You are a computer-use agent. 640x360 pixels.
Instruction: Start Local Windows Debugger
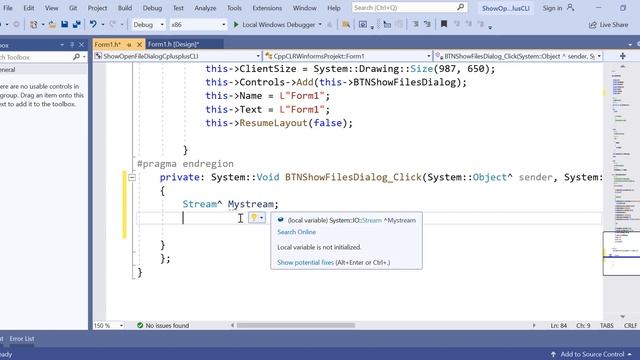pyautogui.click(x=275, y=24)
